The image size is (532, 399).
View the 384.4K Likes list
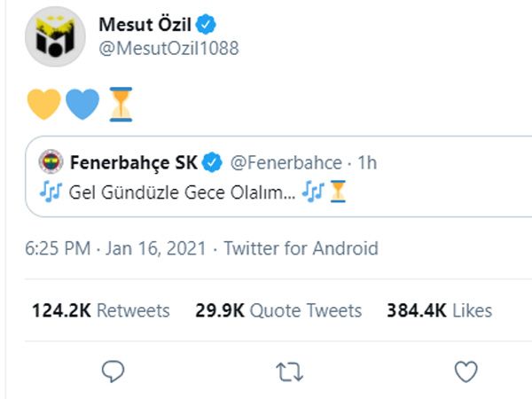tap(439, 310)
